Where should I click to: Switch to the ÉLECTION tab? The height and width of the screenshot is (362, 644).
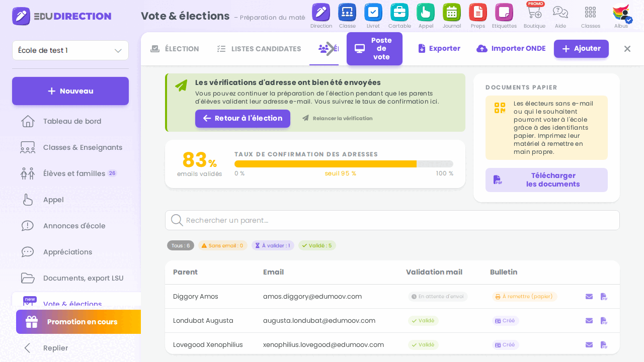[175, 49]
